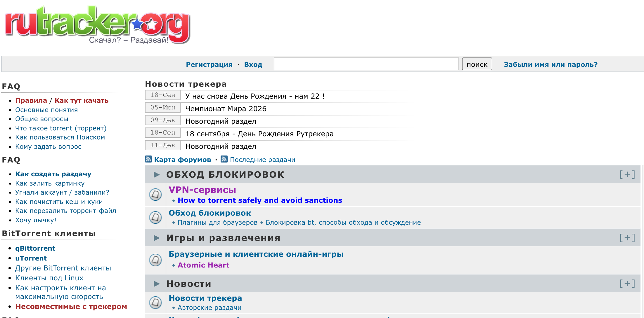Open the qBittorrent client link

[x=35, y=248]
